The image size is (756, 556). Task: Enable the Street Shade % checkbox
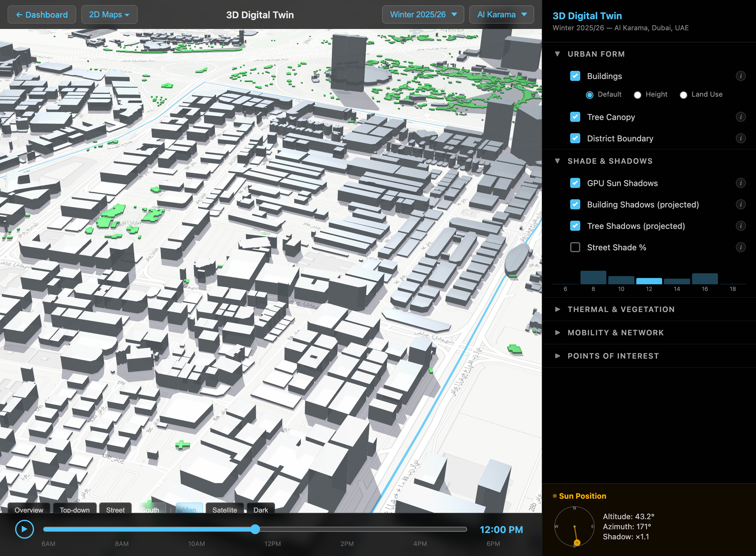[575, 247]
